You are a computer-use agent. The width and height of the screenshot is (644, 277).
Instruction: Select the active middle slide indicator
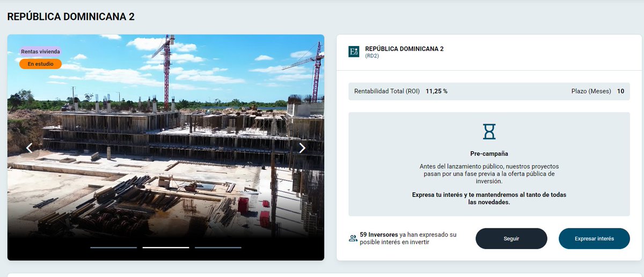click(x=166, y=248)
